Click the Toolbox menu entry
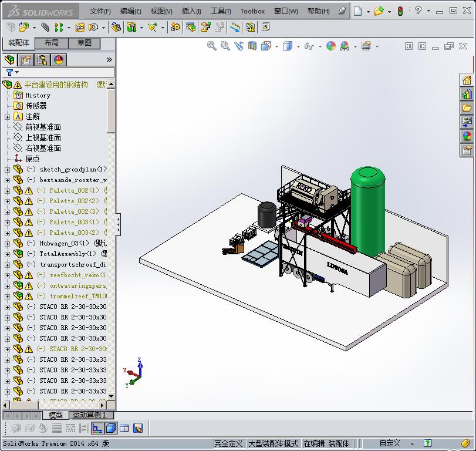 coord(252,11)
